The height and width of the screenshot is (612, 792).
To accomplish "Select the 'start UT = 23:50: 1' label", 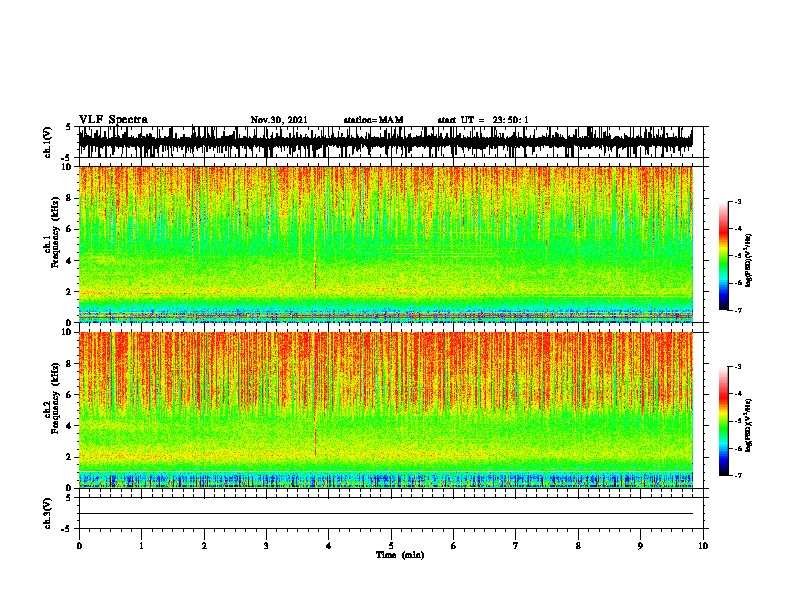I will pyautogui.click(x=483, y=120).
